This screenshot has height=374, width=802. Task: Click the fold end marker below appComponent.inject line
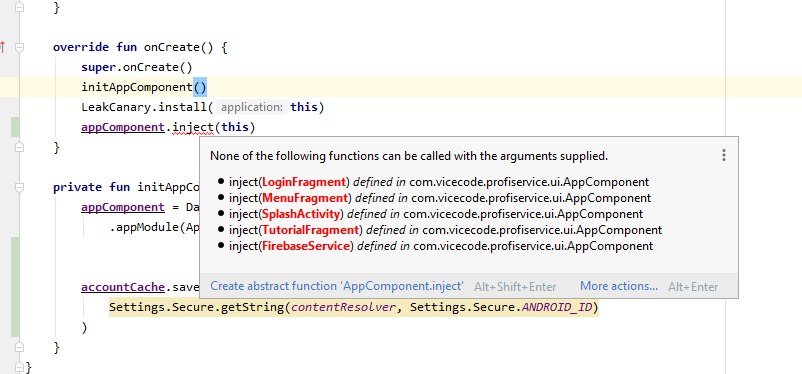19,147
